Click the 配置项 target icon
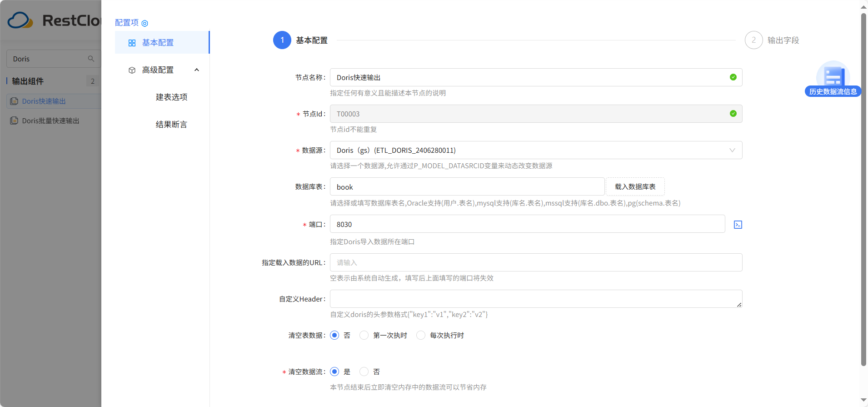868x407 pixels. [145, 23]
